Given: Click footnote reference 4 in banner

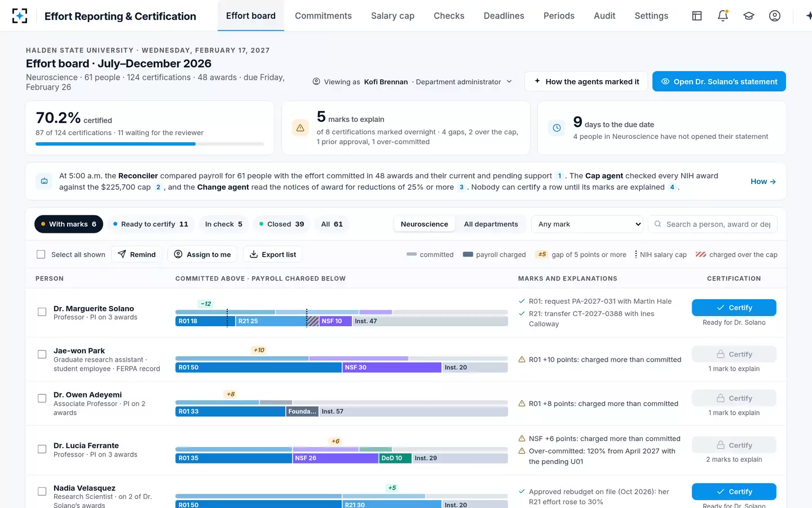Looking at the screenshot, I should pos(672,187).
